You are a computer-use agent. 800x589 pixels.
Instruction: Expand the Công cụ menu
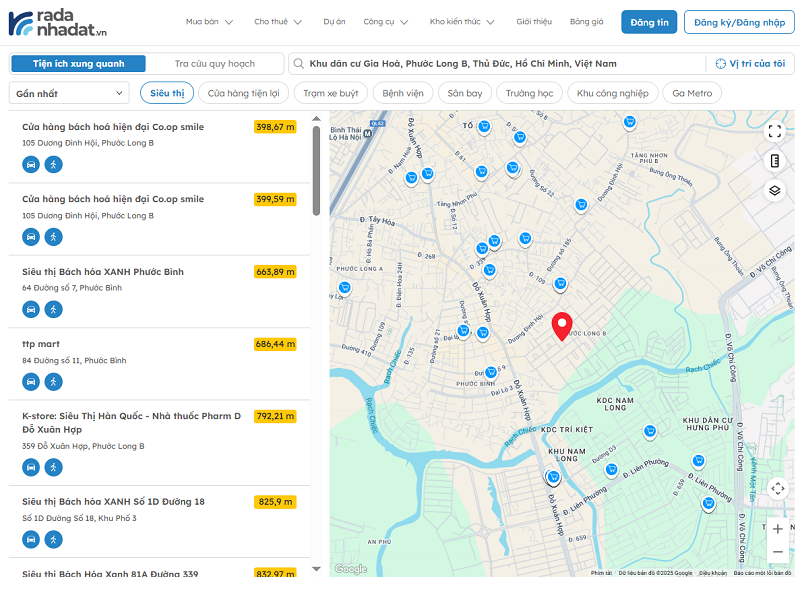[x=386, y=22]
